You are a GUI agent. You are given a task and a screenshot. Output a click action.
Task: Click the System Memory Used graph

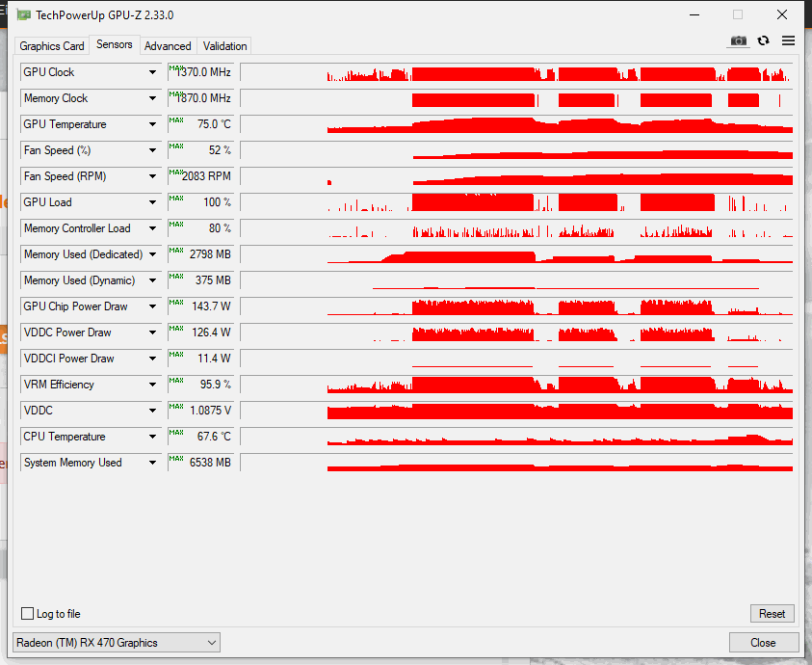(x=516, y=463)
